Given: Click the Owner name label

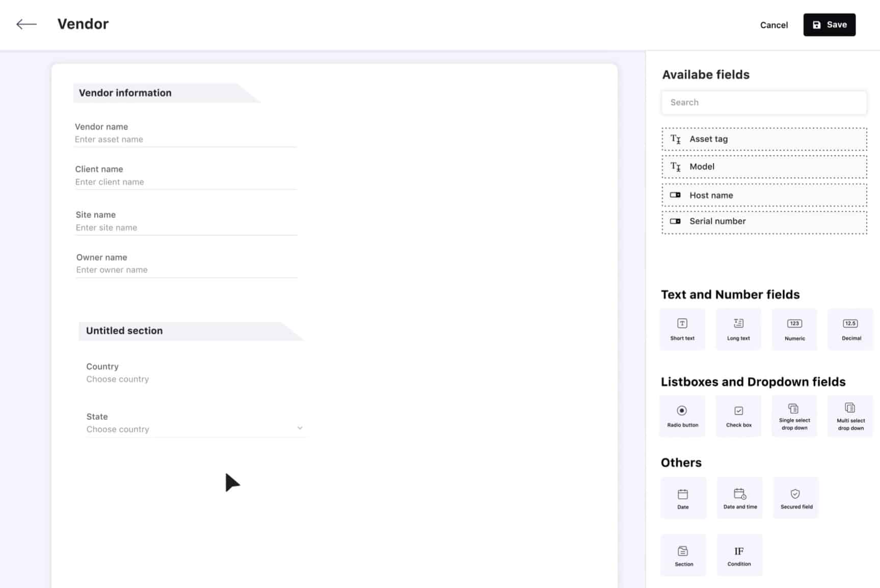Looking at the screenshot, I should coord(102,257).
